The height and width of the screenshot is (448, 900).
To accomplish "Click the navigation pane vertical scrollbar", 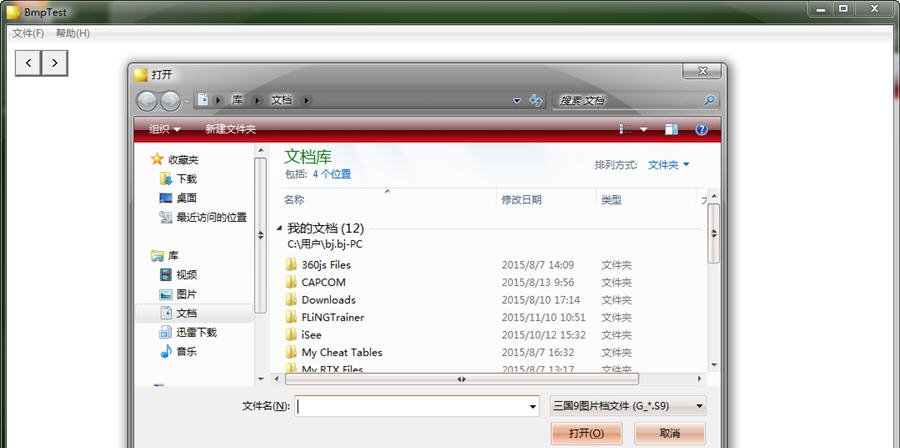I will point(260,235).
